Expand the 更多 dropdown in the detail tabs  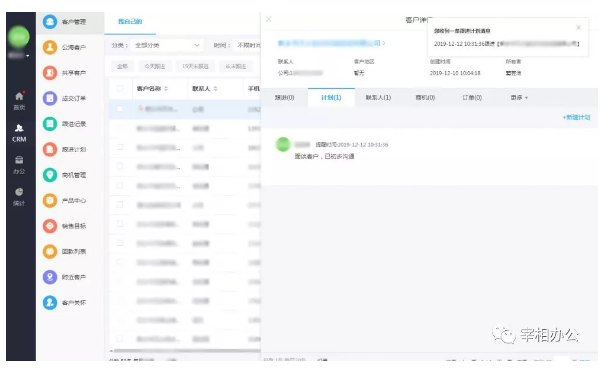(519, 98)
